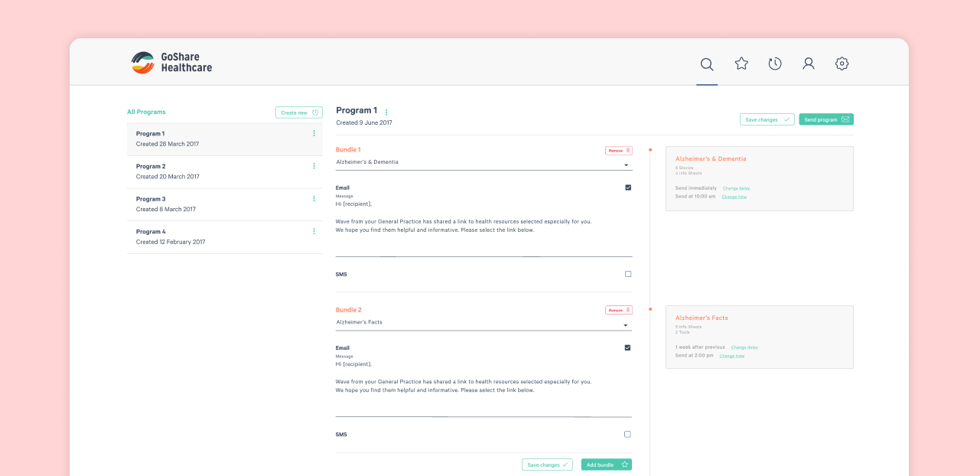The width and height of the screenshot is (980, 476).
Task: Open options menu for Program 4 in list
Action: pyautogui.click(x=314, y=231)
